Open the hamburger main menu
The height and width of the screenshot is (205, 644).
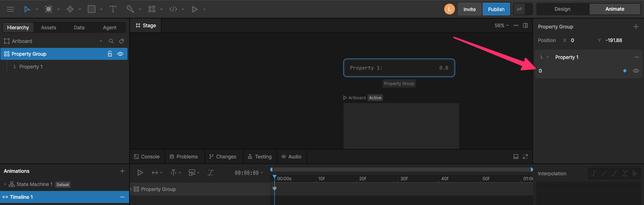click(x=10, y=9)
